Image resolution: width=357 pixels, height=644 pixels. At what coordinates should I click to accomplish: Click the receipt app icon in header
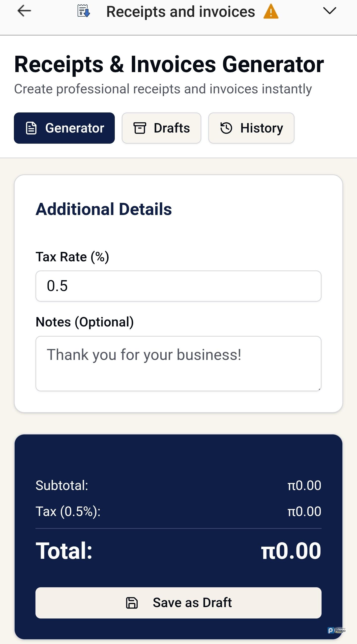[x=83, y=11]
